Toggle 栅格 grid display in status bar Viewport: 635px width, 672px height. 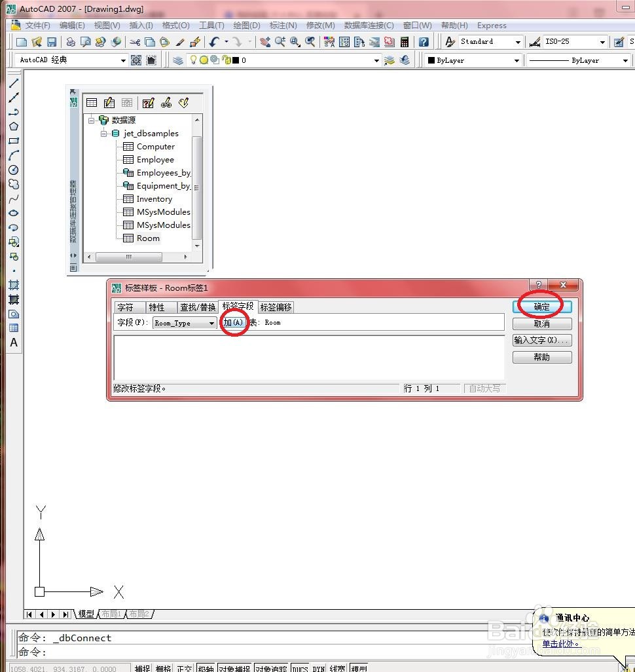point(163,667)
